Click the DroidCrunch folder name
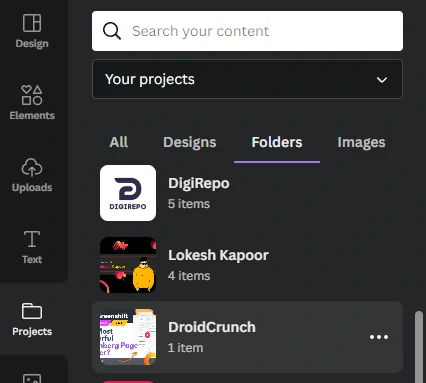Image resolution: width=426 pixels, height=383 pixels. 212,327
